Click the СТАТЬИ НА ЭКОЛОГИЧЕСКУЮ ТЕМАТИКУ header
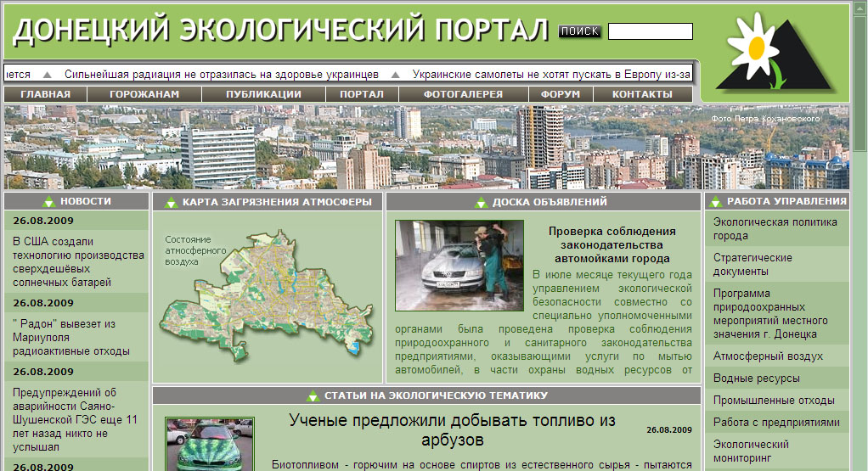Viewport: 868px width, 471px height. [x=427, y=395]
